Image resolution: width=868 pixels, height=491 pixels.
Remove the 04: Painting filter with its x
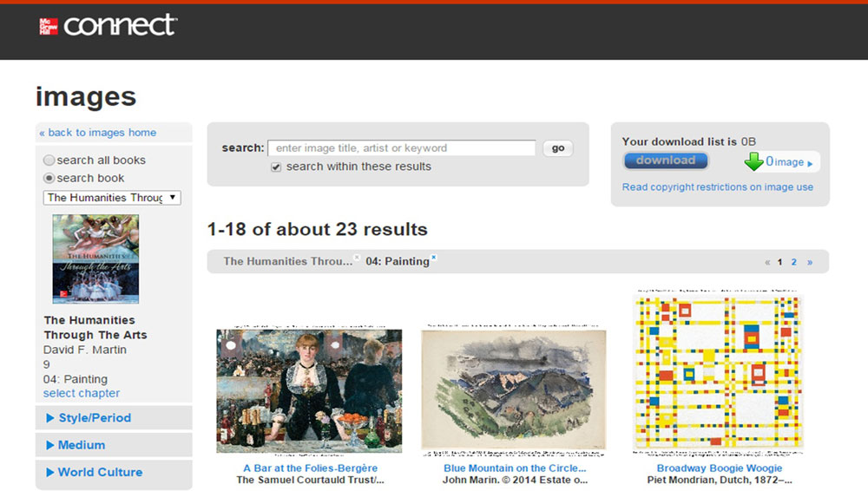(434, 257)
